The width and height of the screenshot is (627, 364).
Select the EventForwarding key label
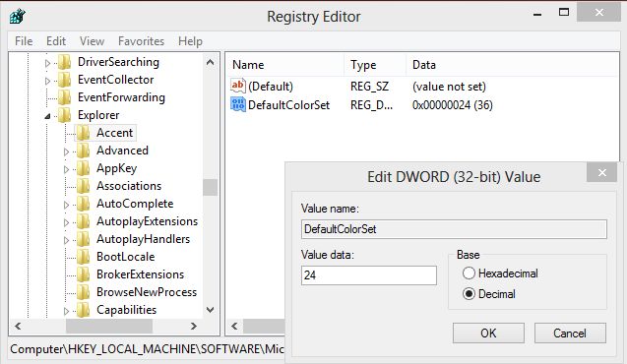coord(121,97)
